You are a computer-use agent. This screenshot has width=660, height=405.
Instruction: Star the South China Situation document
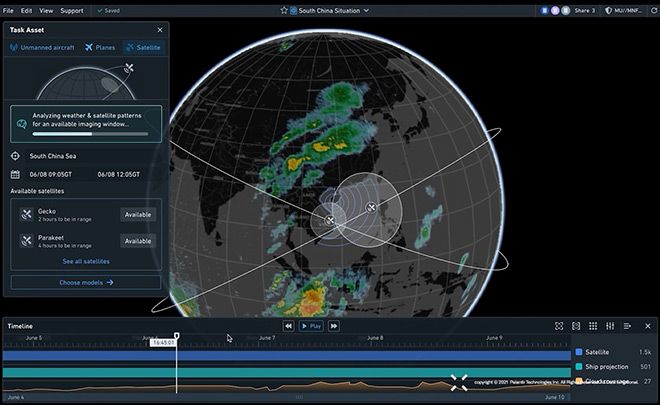tap(284, 11)
